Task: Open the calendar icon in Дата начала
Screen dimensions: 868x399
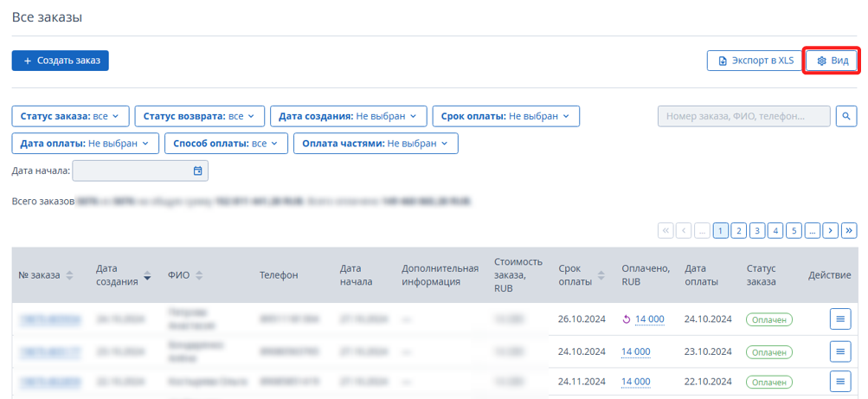Action: pos(197,171)
